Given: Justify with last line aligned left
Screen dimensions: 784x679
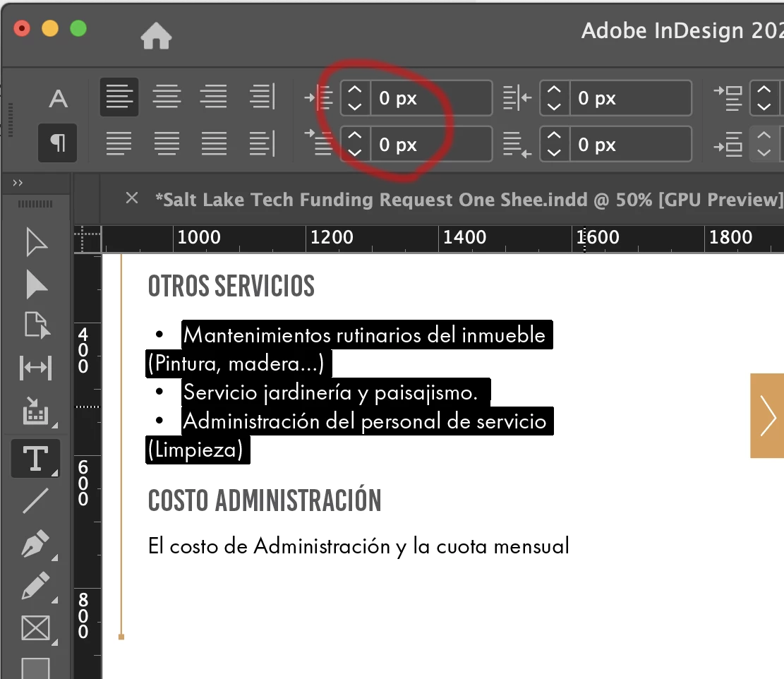Looking at the screenshot, I should [x=119, y=143].
